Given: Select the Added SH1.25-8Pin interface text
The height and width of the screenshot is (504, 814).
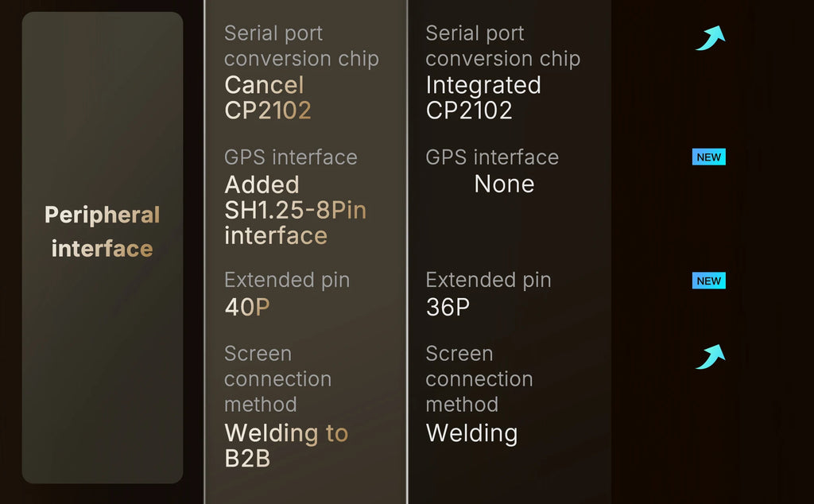Looking at the screenshot, I should [x=295, y=210].
